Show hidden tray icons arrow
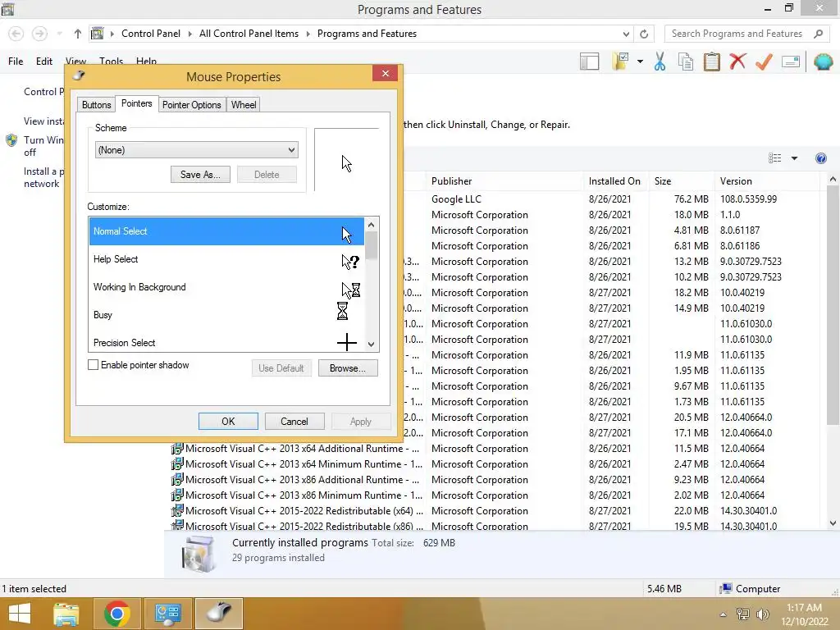 pos(724,614)
